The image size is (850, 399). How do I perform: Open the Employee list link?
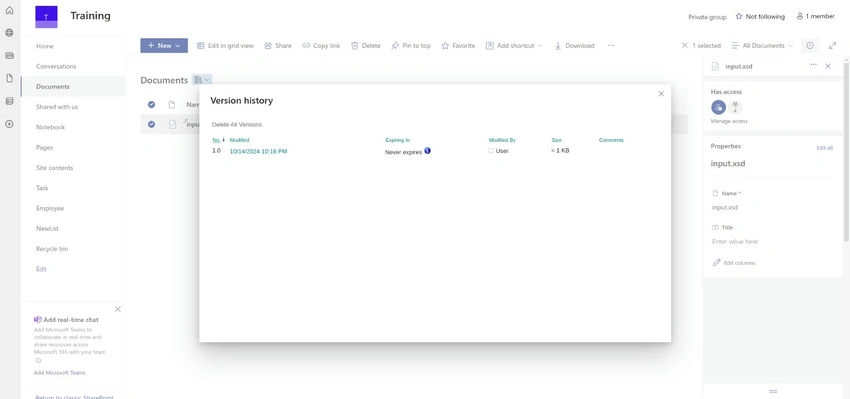click(x=50, y=208)
